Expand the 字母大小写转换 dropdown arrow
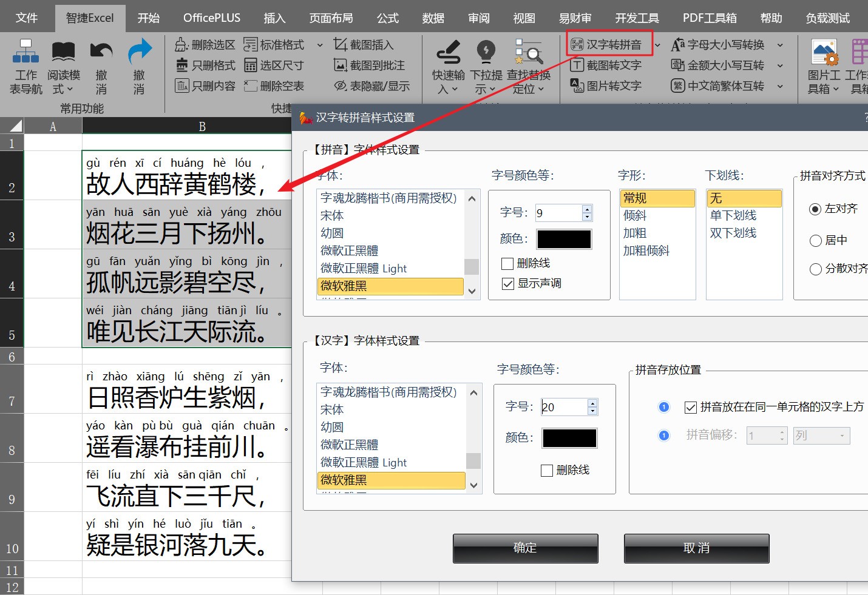This screenshot has height=595, width=868. (x=780, y=45)
